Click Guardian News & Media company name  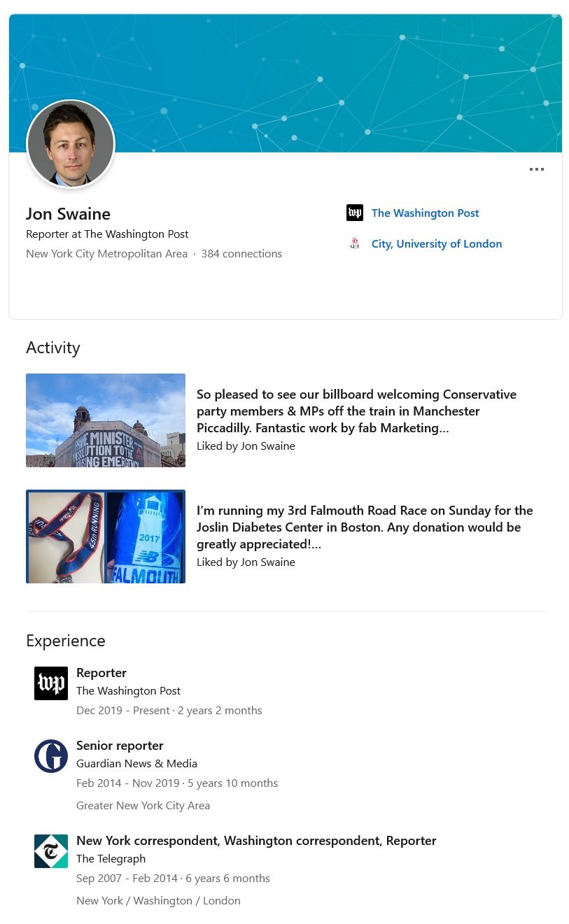(x=136, y=764)
